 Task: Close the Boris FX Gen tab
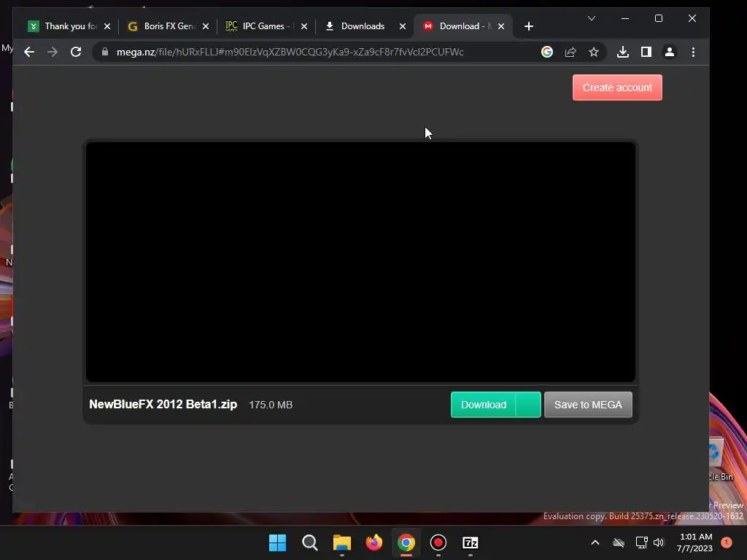[x=206, y=26]
